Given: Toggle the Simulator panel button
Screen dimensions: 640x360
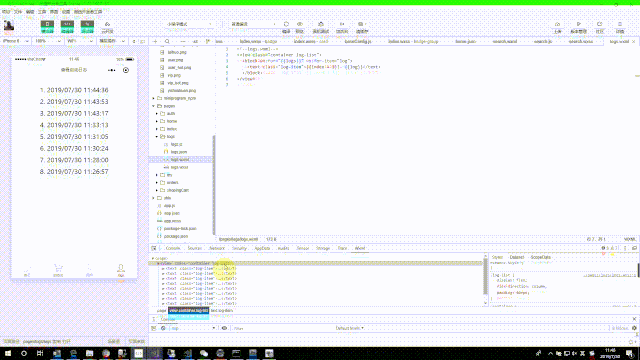Looking at the screenshot, I should 47,27.
